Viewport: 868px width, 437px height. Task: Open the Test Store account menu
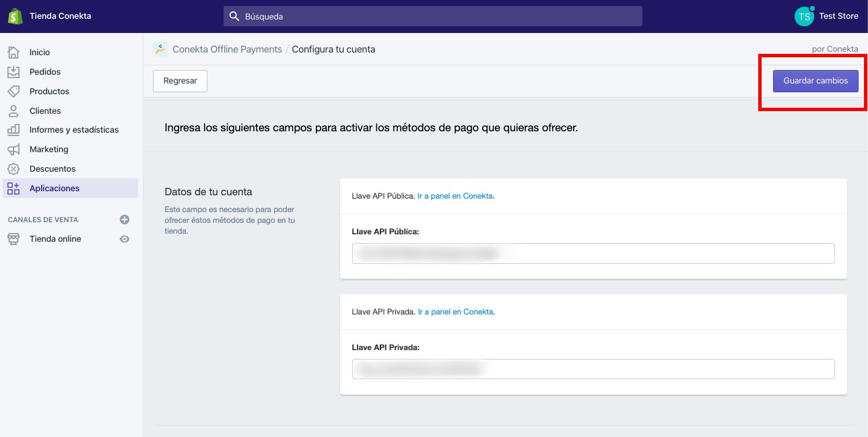pos(838,16)
